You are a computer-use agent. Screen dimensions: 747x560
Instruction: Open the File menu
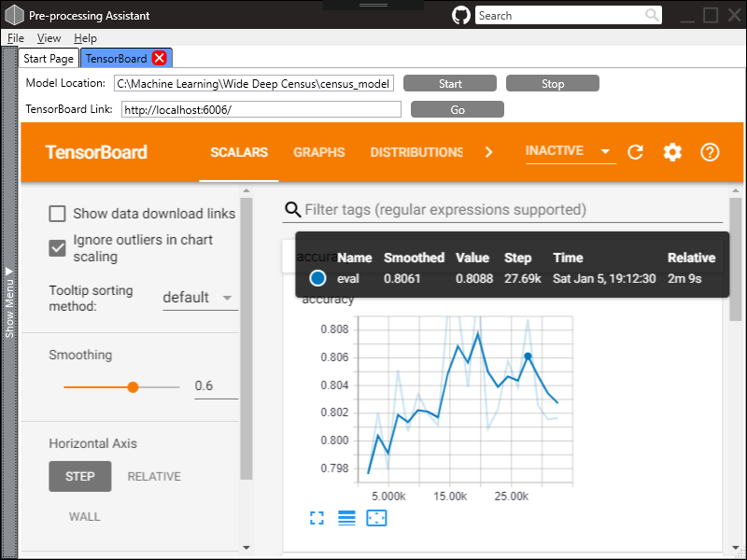pos(16,38)
